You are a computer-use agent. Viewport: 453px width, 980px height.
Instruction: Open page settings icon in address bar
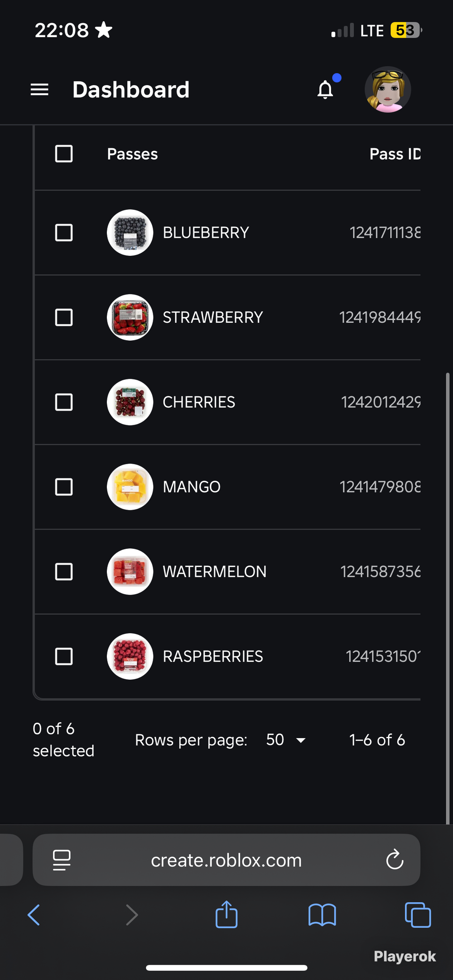point(62,860)
